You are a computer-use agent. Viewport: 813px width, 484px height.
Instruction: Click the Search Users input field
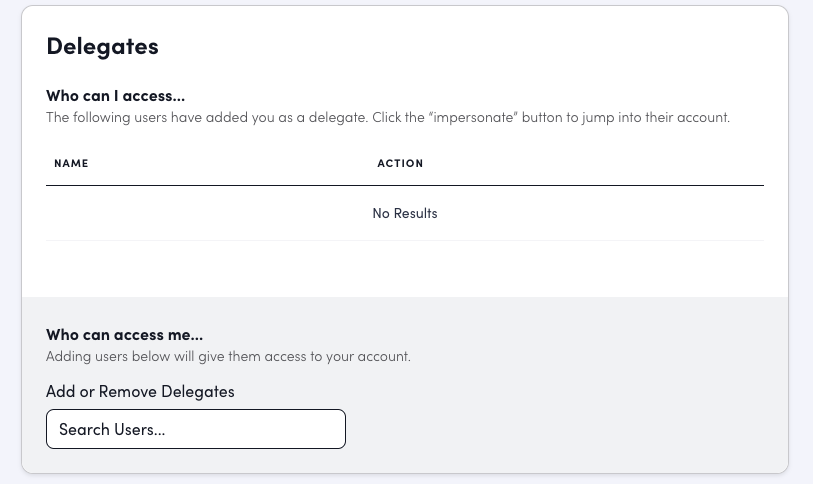[196, 429]
